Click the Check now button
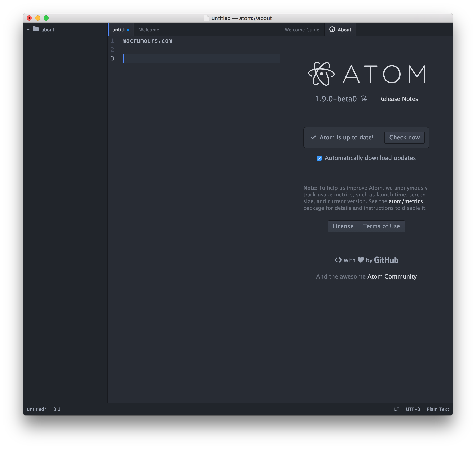 point(404,137)
